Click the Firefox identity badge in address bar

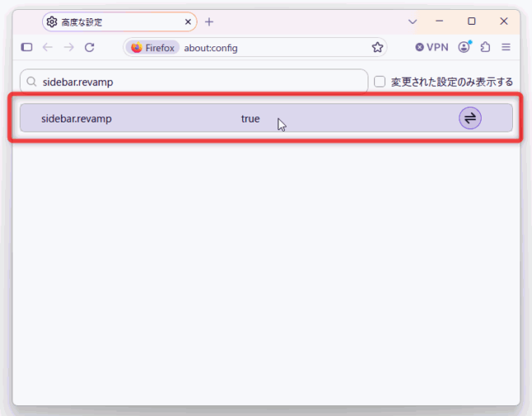(153, 48)
